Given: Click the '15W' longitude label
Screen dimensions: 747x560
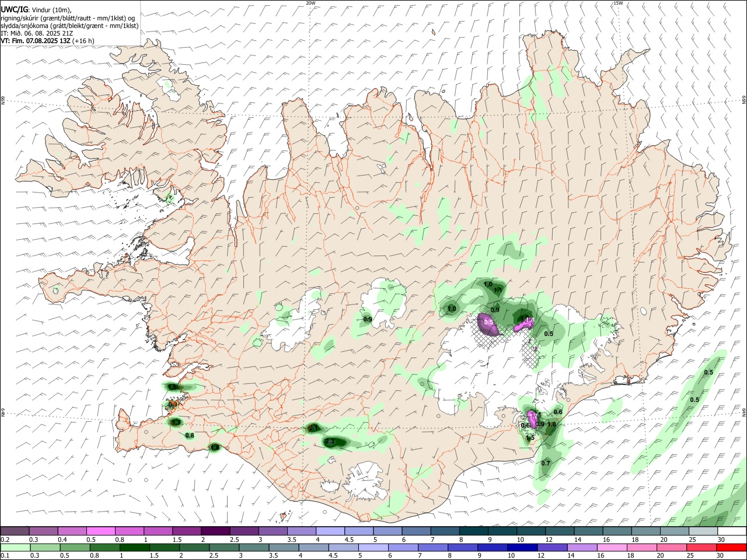Looking at the screenshot, I should coord(617,3).
